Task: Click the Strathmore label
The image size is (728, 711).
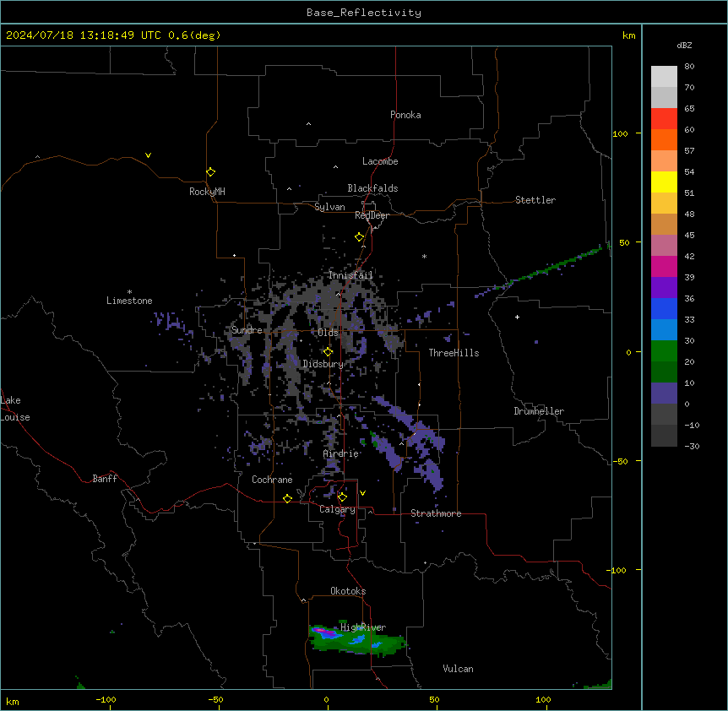Action: click(436, 513)
